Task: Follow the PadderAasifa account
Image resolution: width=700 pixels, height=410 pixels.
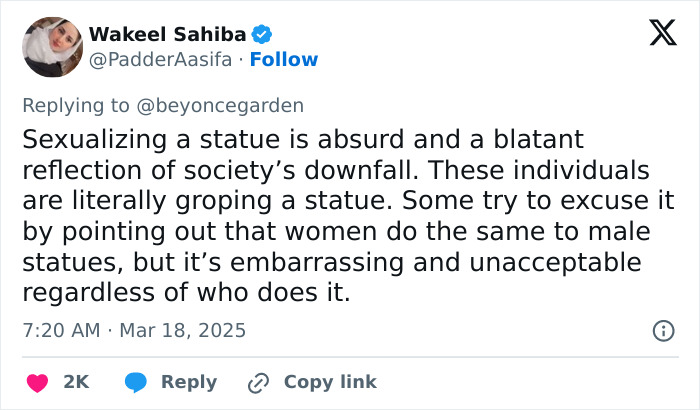Action: (284, 59)
